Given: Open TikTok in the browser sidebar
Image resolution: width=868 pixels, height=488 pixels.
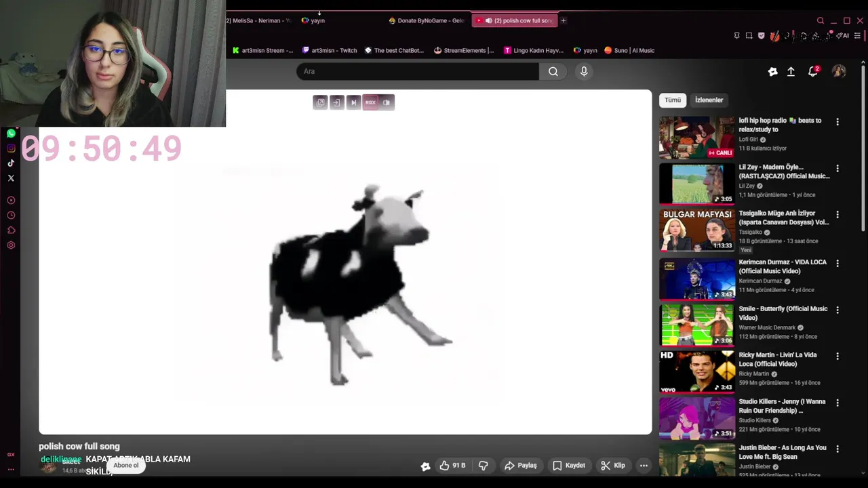Looking at the screenshot, I should 11,163.
